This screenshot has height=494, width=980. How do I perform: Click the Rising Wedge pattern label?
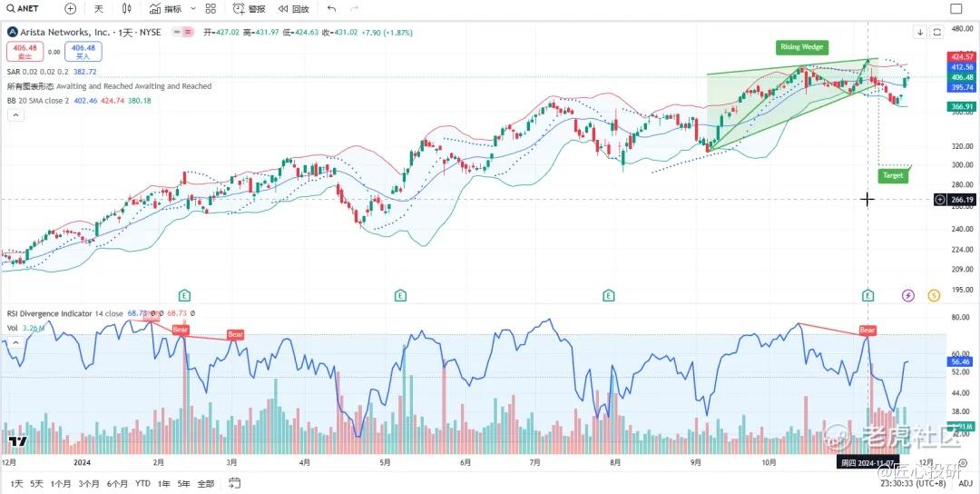pyautogui.click(x=802, y=47)
